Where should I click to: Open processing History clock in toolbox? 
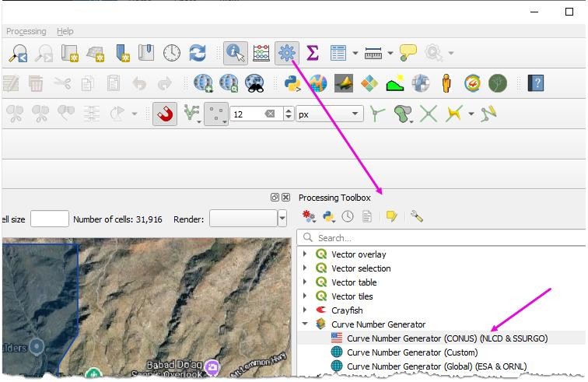tap(348, 216)
